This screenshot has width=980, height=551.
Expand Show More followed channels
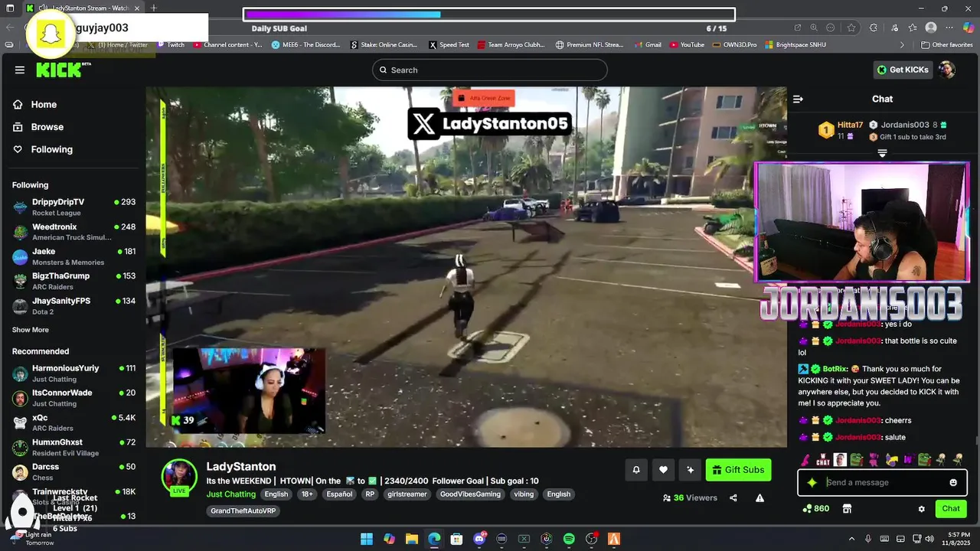31,330
